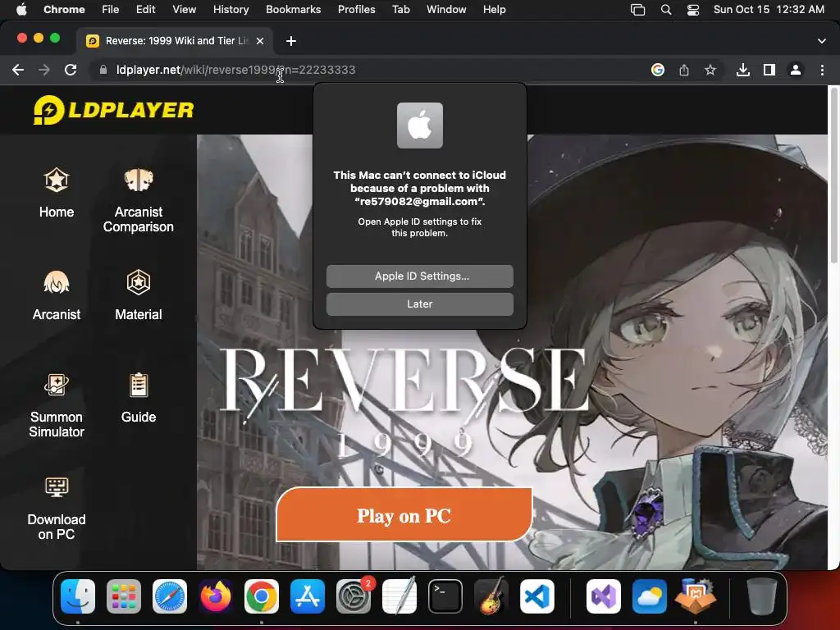Open the cloud weather app in Dock
This screenshot has height=630, width=840.
click(x=650, y=596)
